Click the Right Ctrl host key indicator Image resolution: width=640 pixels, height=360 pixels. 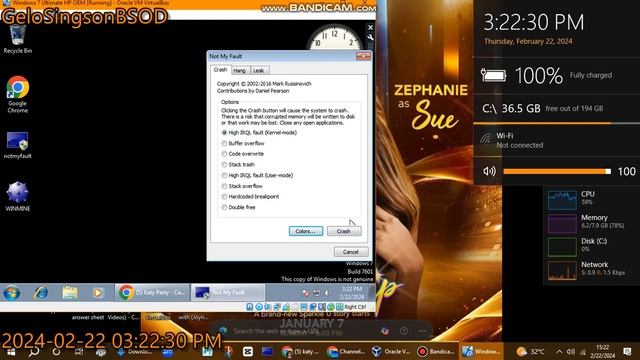[355, 307]
